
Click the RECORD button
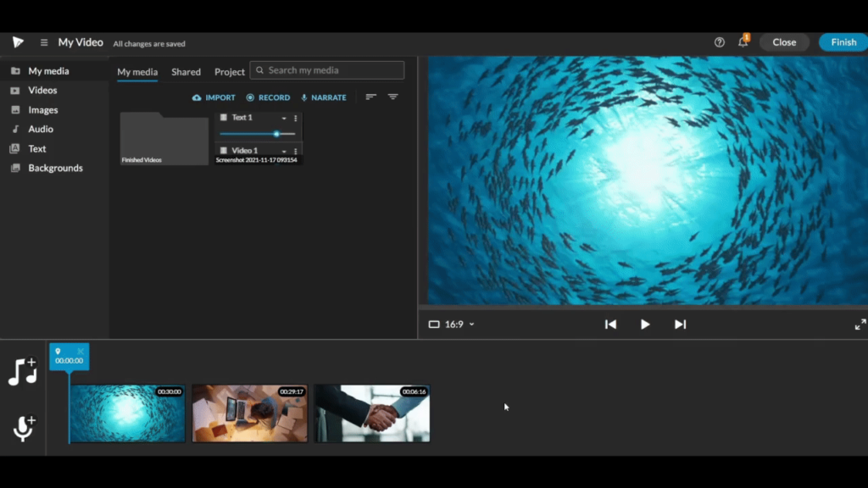click(268, 97)
